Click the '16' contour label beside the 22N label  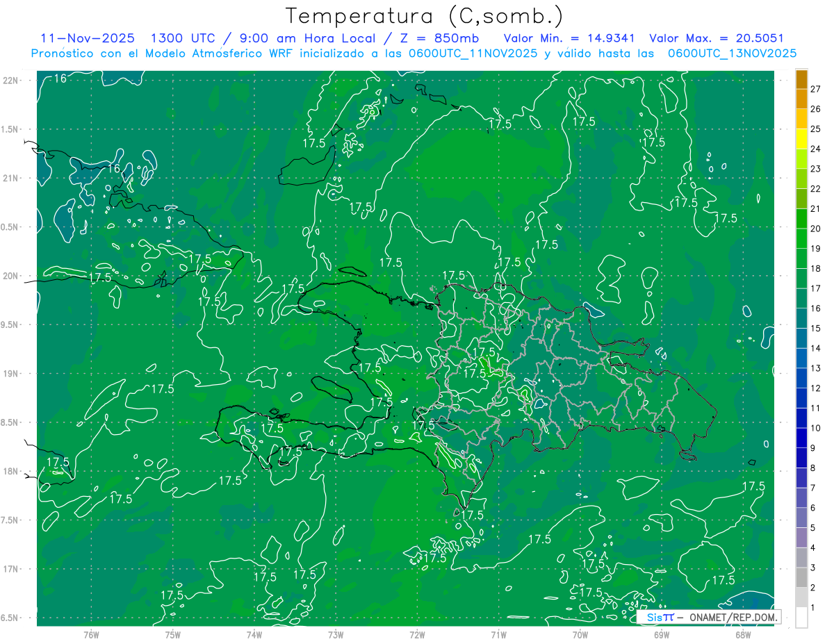coord(60,79)
